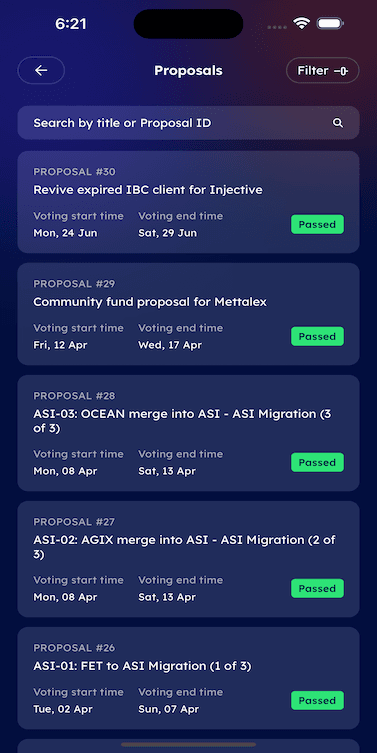Screen dimensions: 377x753
Task: Tap Passed badge on Proposal #30
Action: point(317,224)
